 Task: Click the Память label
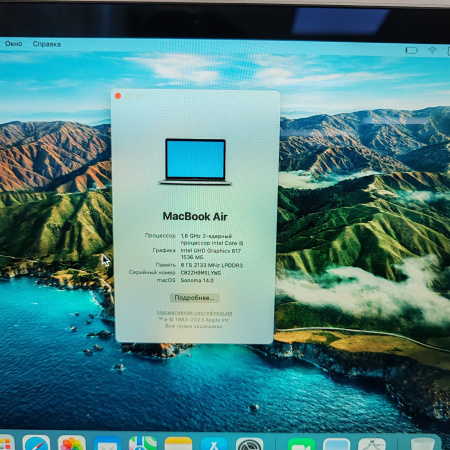pyautogui.click(x=165, y=265)
